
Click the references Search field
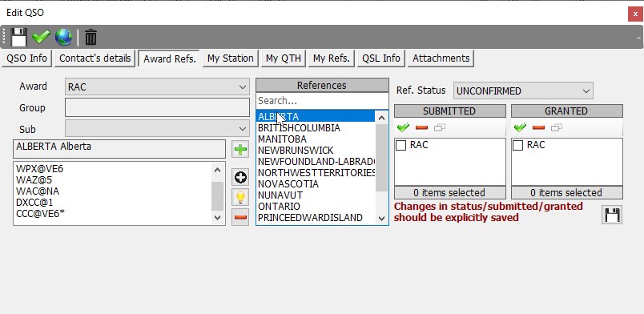tap(322, 101)
